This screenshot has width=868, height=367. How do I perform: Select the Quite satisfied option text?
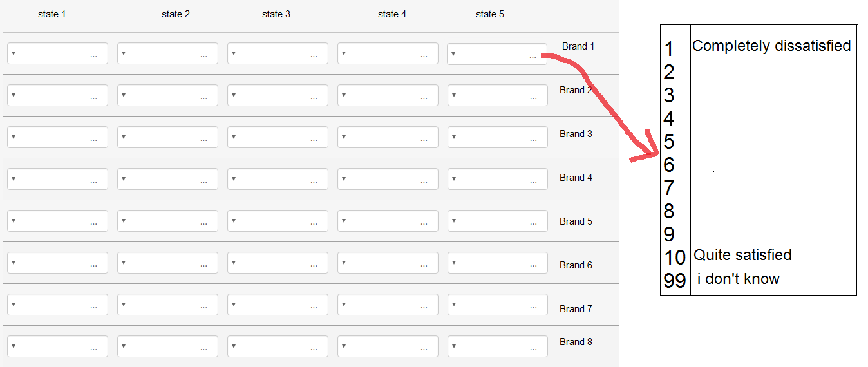(x=742, y=255)
